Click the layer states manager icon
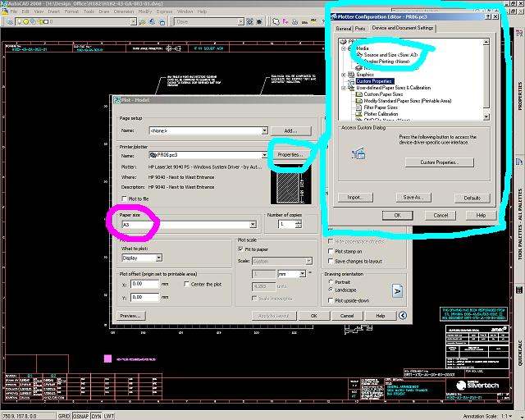 (x=162, y=22)
